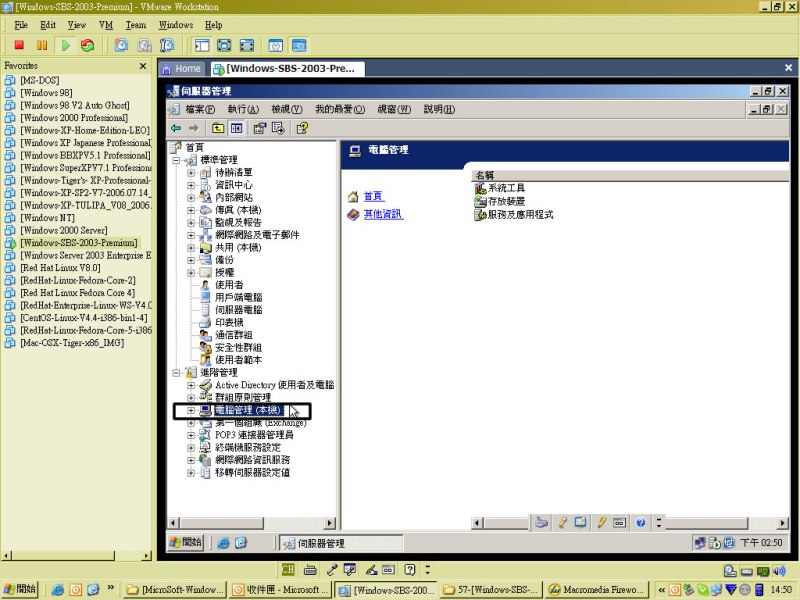Select [Windows 2000 Server] in Favorites
The image size is (800, 600).
(x=64, y=230)
